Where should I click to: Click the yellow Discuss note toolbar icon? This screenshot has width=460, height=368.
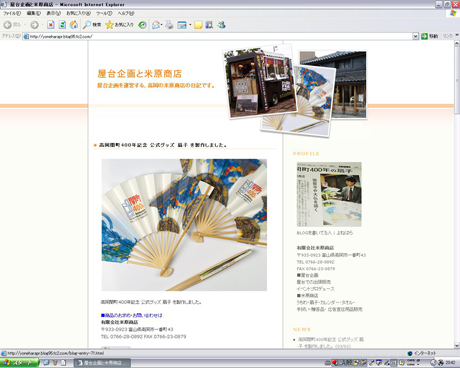[198, 25]
